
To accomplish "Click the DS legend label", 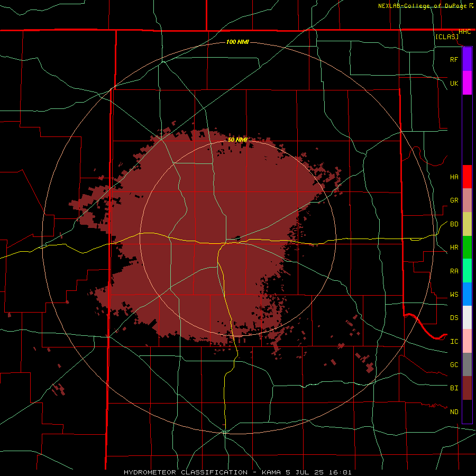I will click(454, 318).
